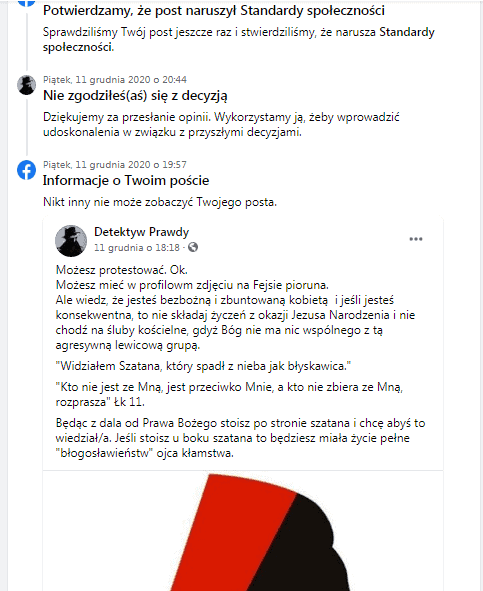
Task: Click the Facebook logo beside Informacje o Twoim poście
Action: (x=26, y=170)
